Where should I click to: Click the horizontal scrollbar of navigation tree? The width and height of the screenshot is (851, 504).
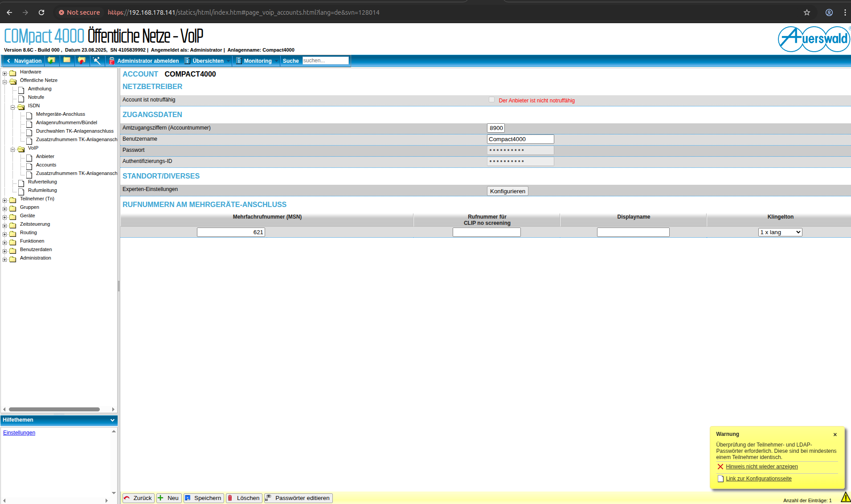[54, 409]
